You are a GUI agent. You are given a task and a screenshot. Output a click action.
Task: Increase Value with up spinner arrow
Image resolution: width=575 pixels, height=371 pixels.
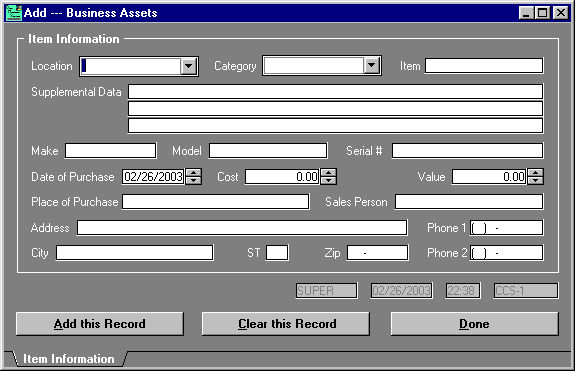(x=535, y=173)
